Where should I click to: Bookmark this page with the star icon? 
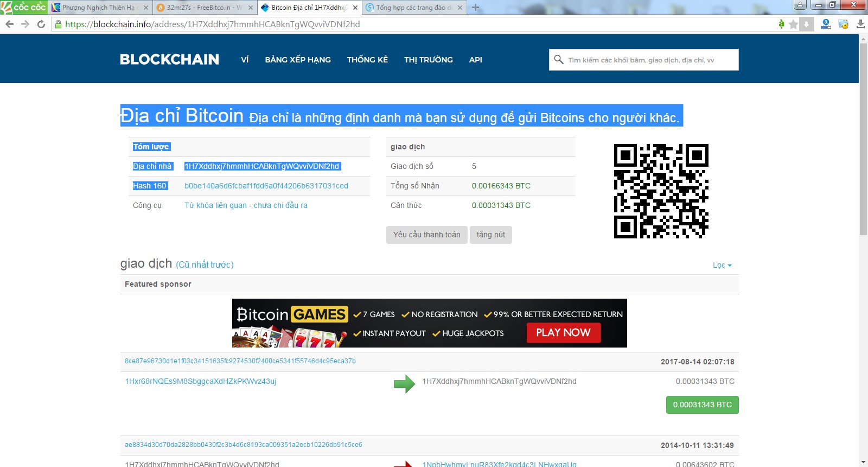[x=794, y=24]
